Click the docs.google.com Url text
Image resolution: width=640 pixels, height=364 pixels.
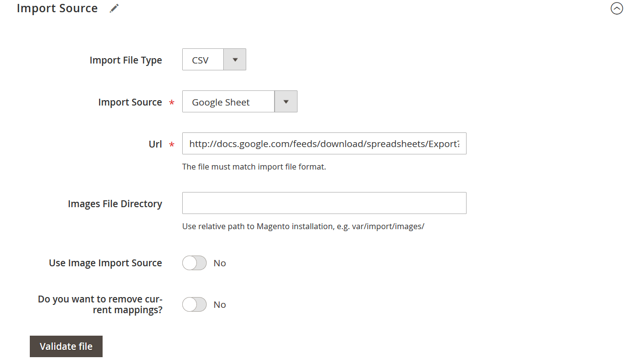(324, 143)
